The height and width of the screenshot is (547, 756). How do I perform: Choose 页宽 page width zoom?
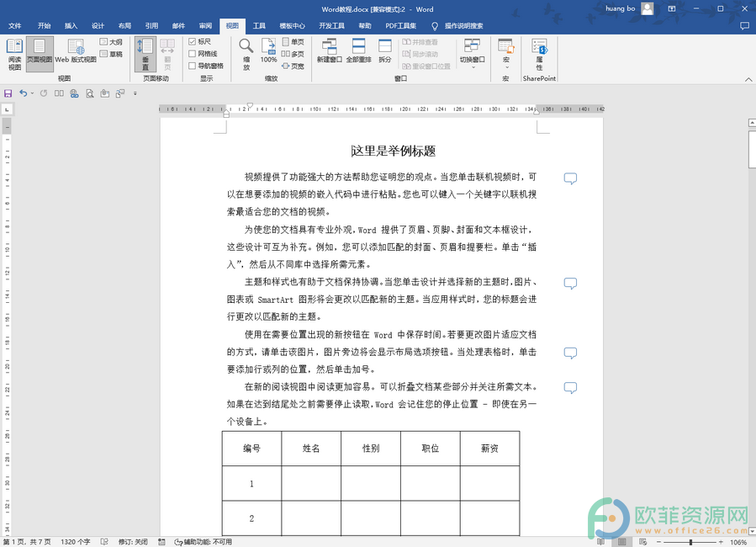[293, 66]
